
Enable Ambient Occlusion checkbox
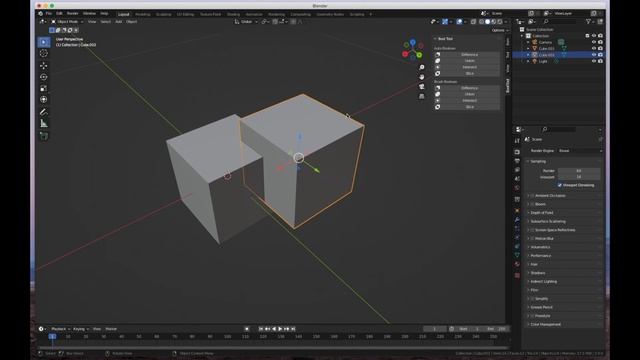(532, 196)
